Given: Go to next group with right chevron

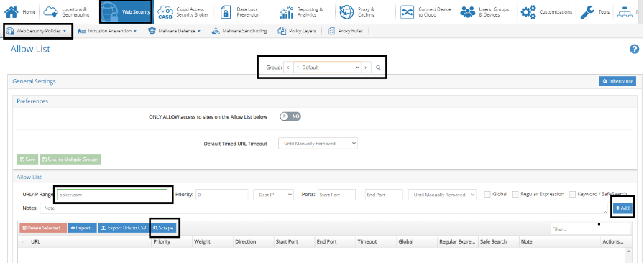Looking at the screenshot, I should coord(366,68).
